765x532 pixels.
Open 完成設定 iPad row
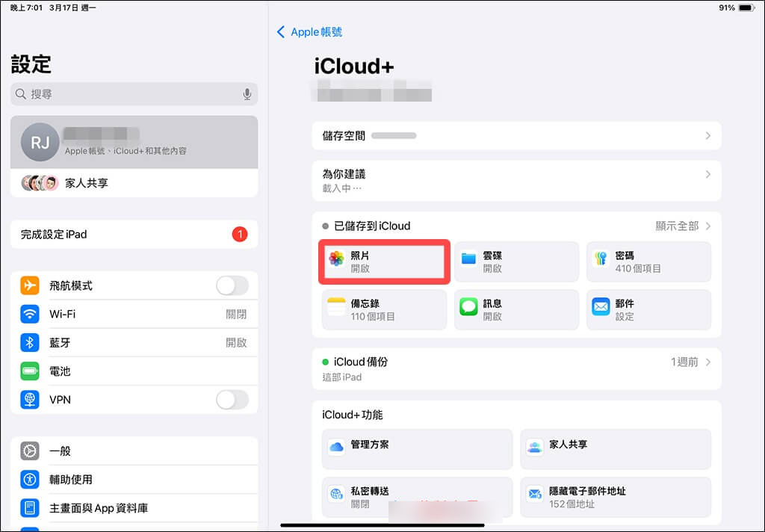(x=134, y=235)
